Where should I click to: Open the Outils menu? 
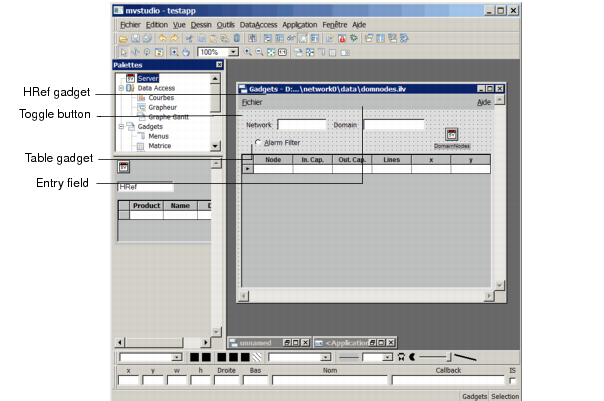click(x=225, y=24)
